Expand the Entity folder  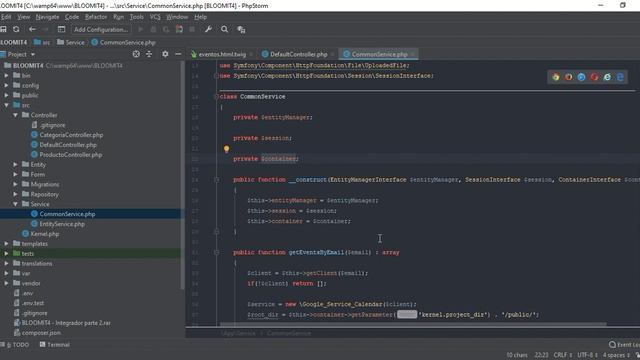tap(16, 164)
